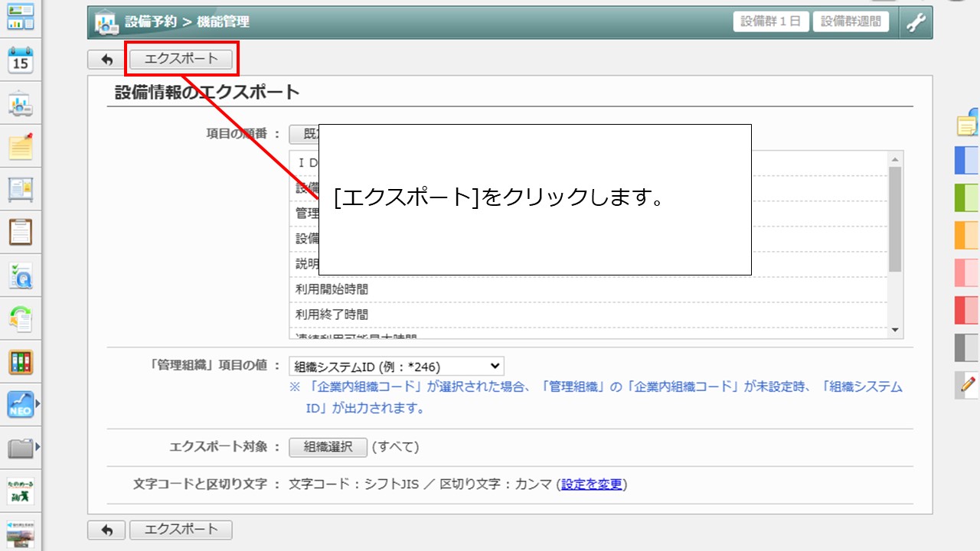The width and height of the screenshot is (980, 551).
Task: Click the wrench settings icon in header
Action: pos(916,22)
